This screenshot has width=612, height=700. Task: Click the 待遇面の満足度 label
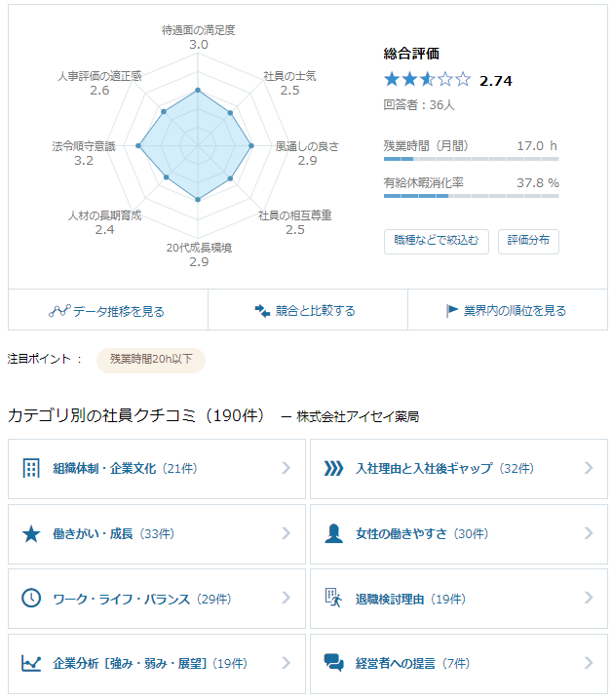pos(198,30)
